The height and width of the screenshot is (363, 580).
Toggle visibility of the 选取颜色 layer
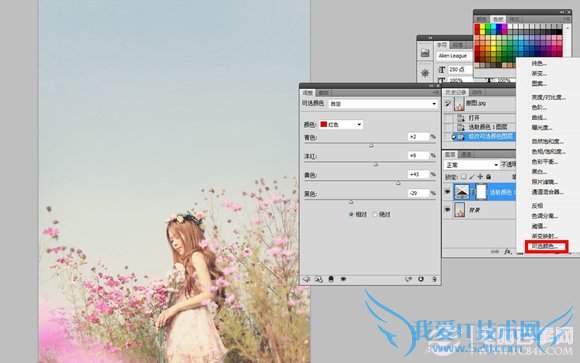pos(448,192)
